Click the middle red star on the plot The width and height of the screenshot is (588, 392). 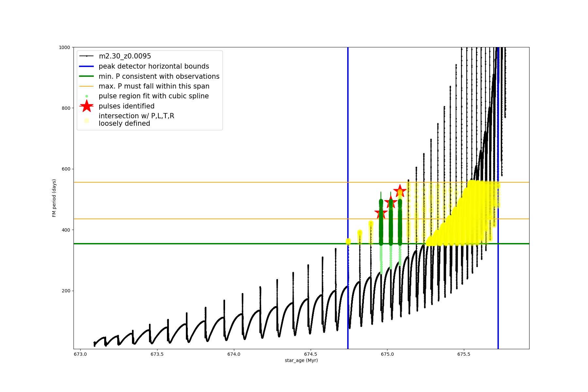[391, 203]
